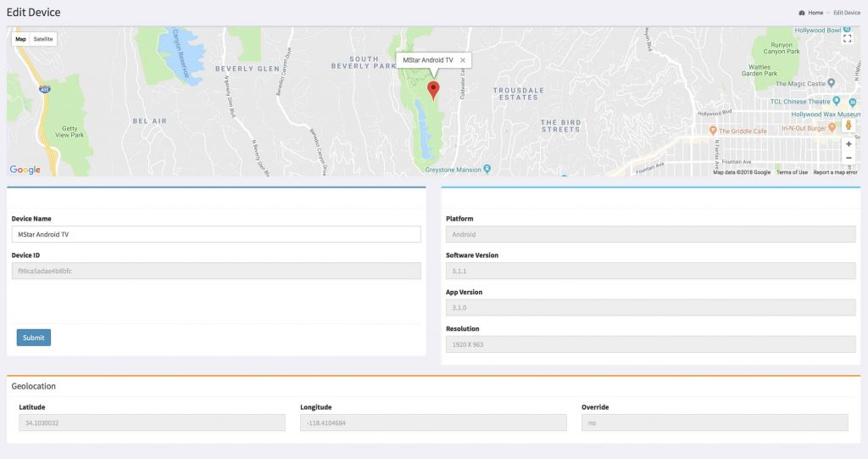Click Hollywood Bowl place marker icon

847,30
